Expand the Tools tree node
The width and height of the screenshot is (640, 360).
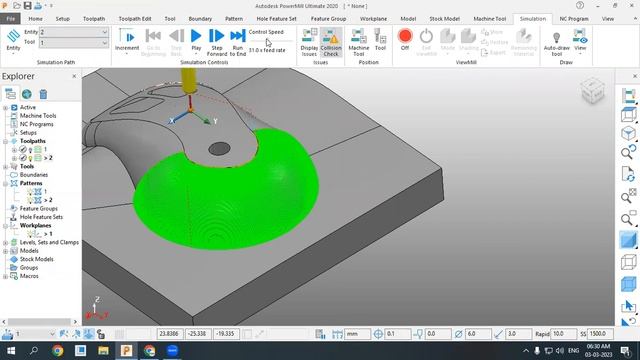pyautogui.click(x=5, y=167)
